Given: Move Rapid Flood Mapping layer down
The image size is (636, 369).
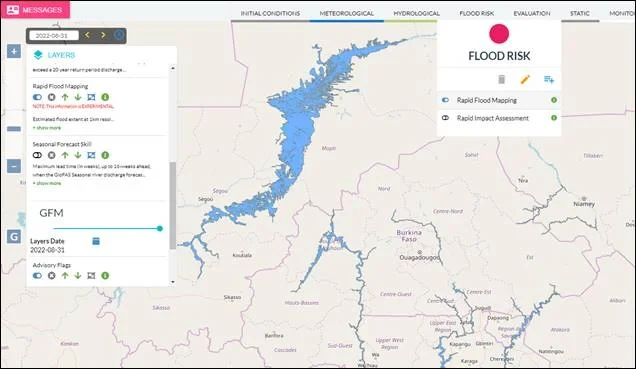Looking at the screenshot, I should (78, 97).
